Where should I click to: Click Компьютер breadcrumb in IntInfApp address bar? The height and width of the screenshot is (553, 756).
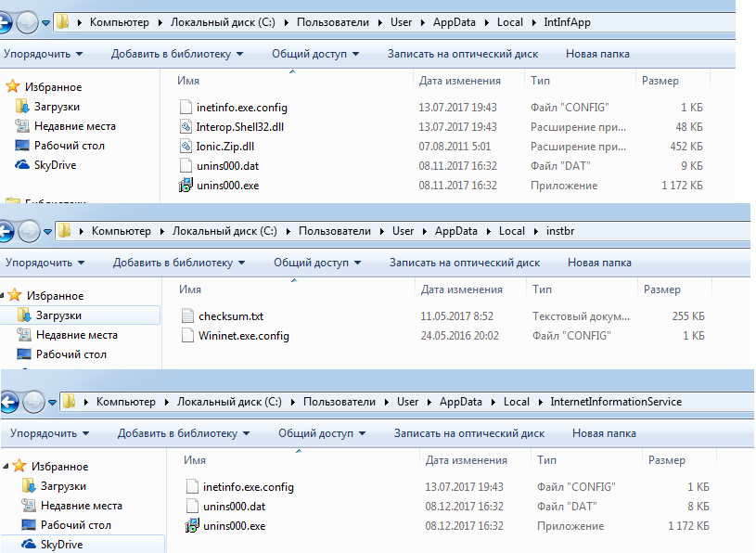point(119,22)
